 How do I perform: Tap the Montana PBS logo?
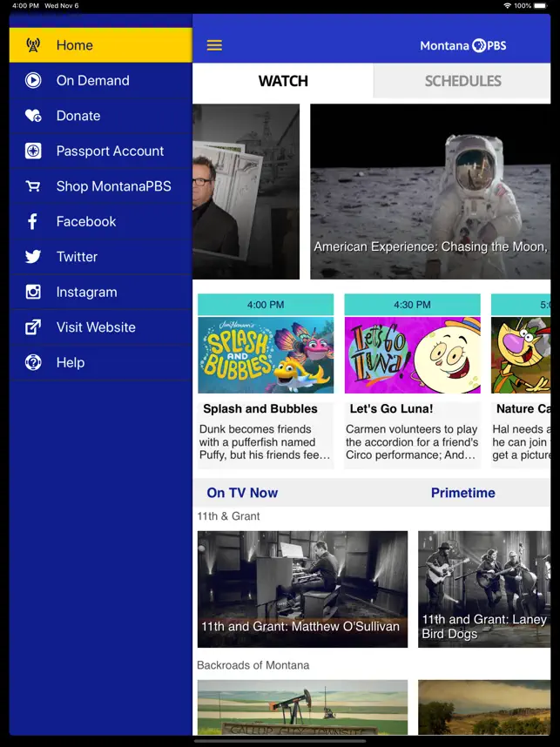(x=462, y=46)
